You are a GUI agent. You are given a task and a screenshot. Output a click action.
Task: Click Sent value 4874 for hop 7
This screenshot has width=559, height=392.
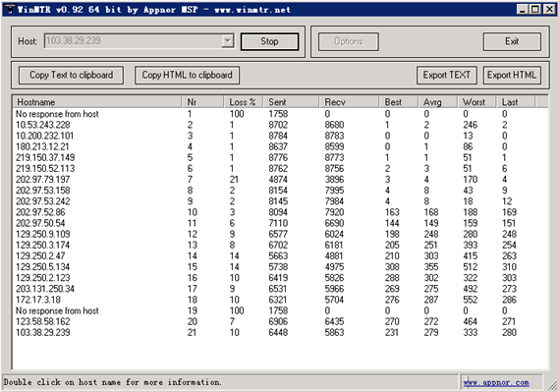278,180
